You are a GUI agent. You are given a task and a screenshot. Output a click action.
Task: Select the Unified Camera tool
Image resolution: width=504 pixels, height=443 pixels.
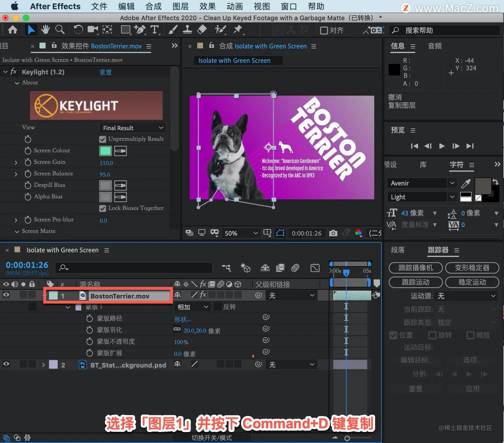pyautogui.click(x=93, y=30)
